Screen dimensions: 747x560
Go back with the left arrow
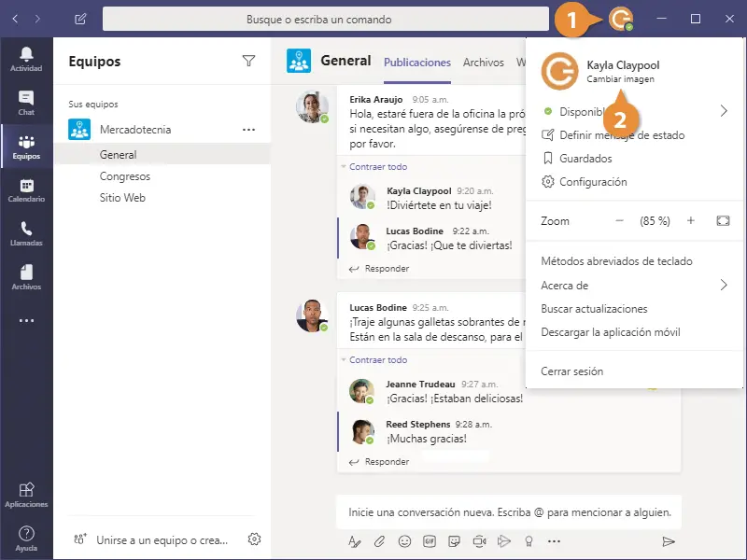[x=15, y=19]
